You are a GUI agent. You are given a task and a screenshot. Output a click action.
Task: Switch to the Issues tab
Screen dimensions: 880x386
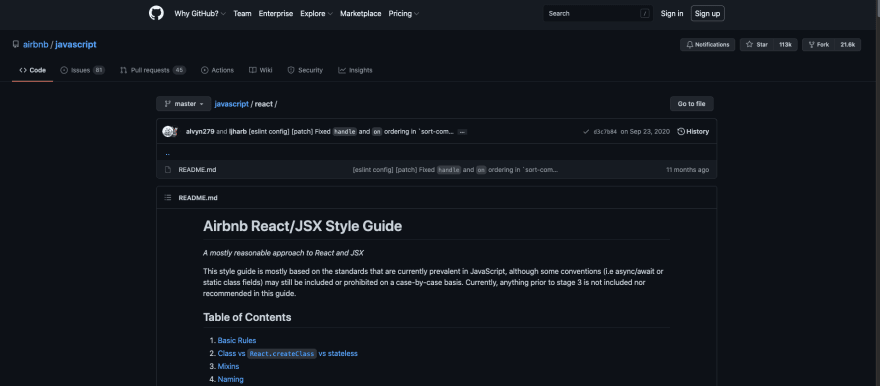[x=82, y=70]
